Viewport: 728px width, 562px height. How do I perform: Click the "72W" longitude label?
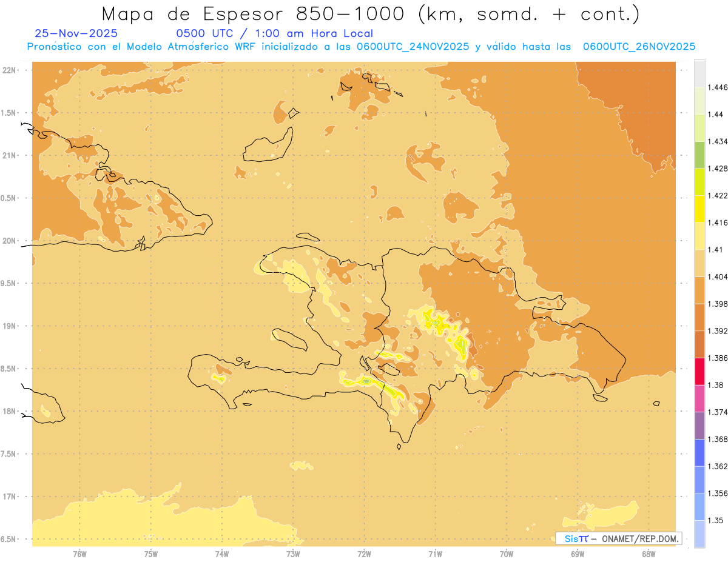364,554
